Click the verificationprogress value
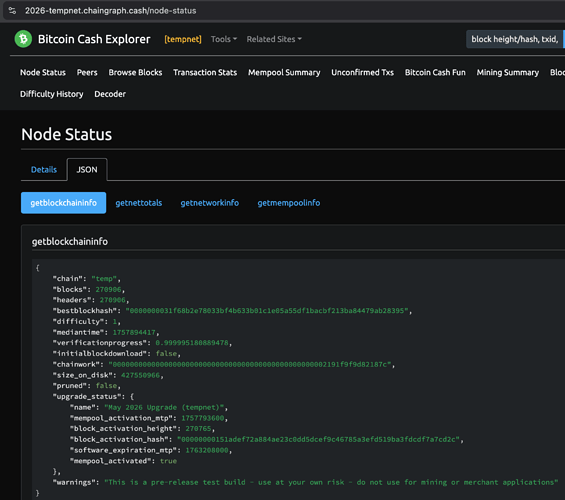Image resolution: width=565 pixels, height=500 pixels. (x=192, y=343)
